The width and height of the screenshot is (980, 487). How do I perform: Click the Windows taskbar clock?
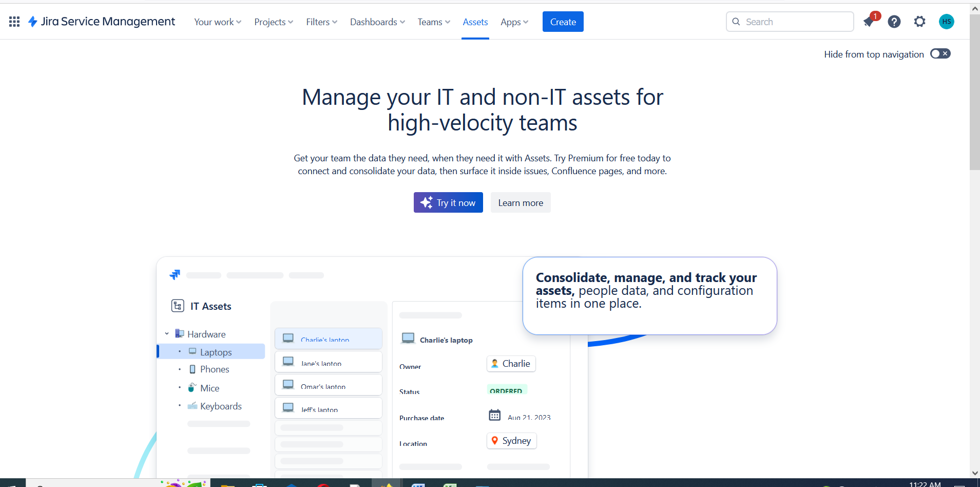click(925, 484)
